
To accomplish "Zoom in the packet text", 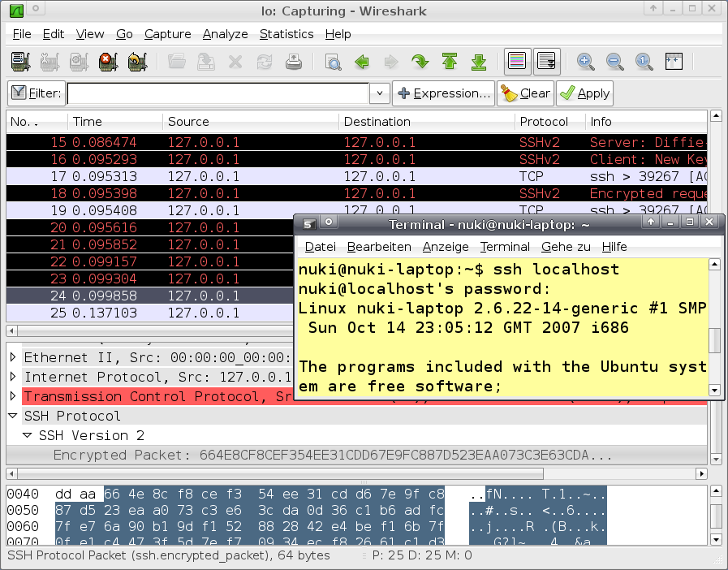I will tap(585, 62).
